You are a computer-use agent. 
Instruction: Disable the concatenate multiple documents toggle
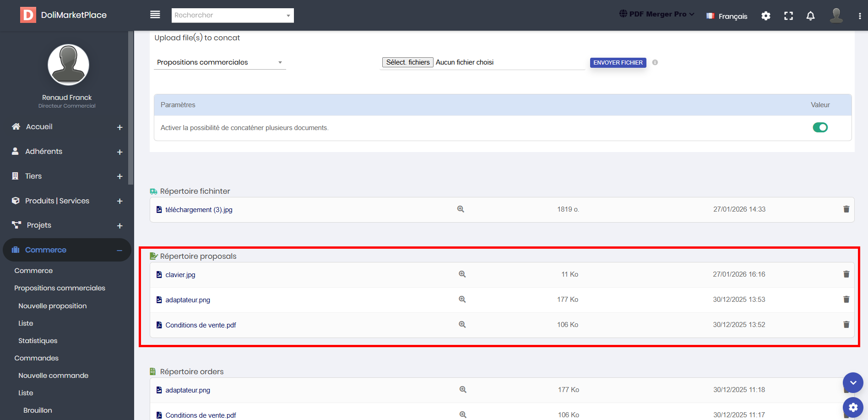[820, 127]
